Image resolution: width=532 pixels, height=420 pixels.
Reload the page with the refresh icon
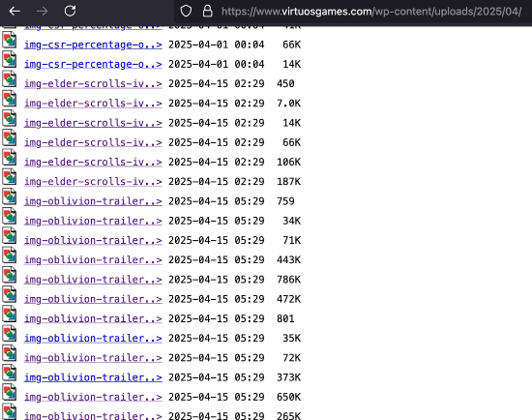[70, 11]
